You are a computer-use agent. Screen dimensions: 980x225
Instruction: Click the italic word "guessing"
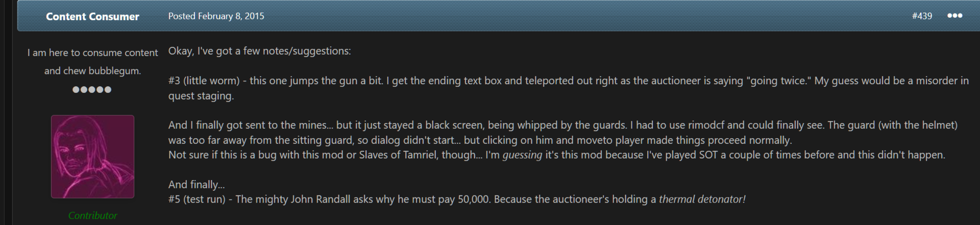[522, 155]
